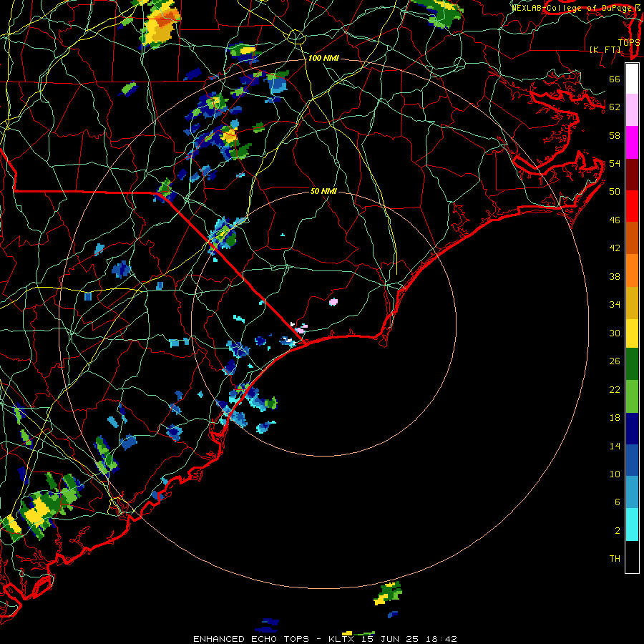Click the cyan swatch at the legend bottom
Viewport: 644px width, 644px height.
(x=632, y=525)
